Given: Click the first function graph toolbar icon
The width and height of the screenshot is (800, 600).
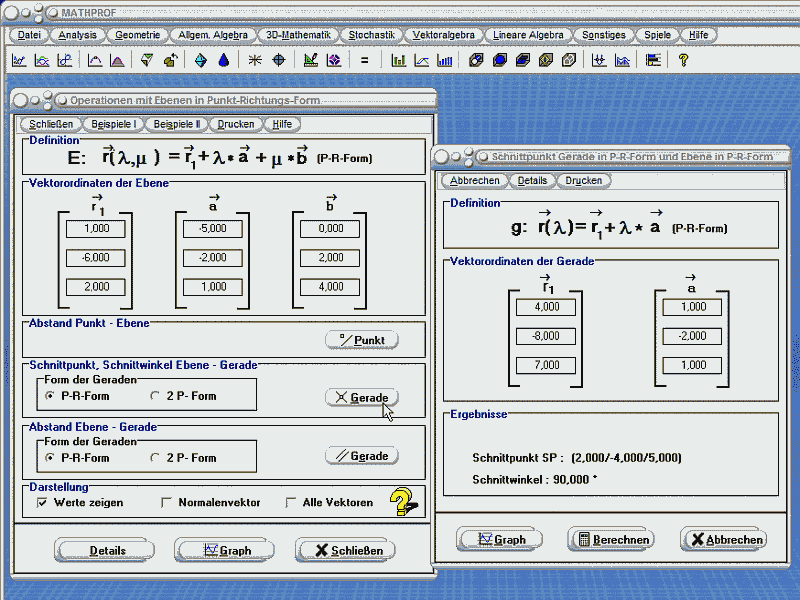Looking at the screenshot, I should tap(19, 60).
